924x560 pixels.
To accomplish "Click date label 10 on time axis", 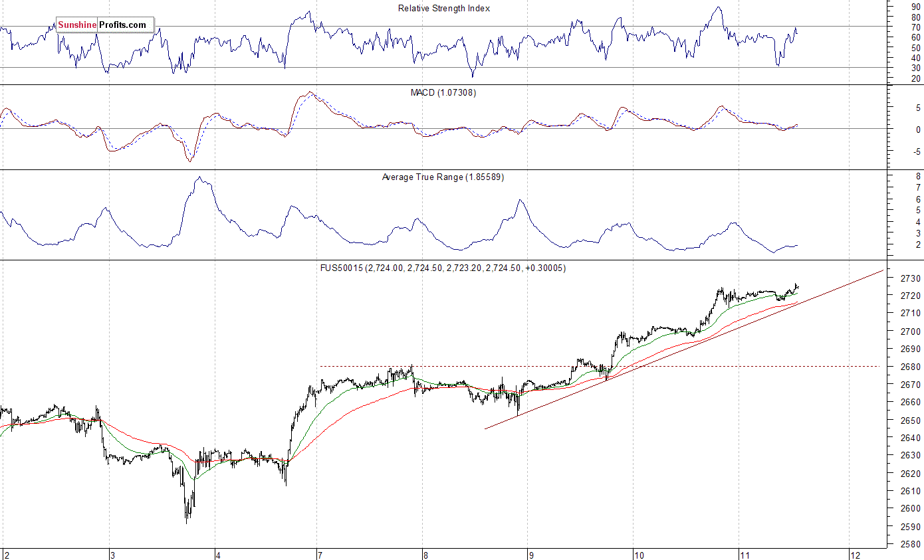I will pos(638,555).
